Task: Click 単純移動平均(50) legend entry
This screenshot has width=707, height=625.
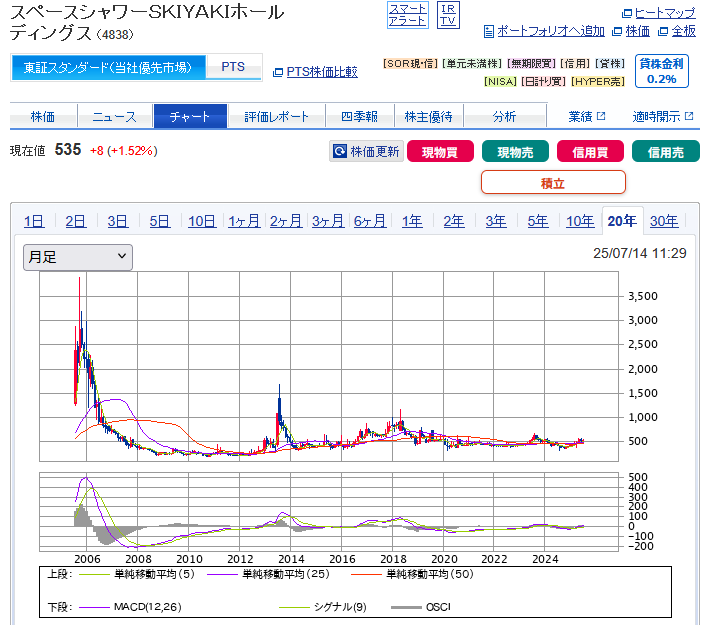Action: click(412, 574)
